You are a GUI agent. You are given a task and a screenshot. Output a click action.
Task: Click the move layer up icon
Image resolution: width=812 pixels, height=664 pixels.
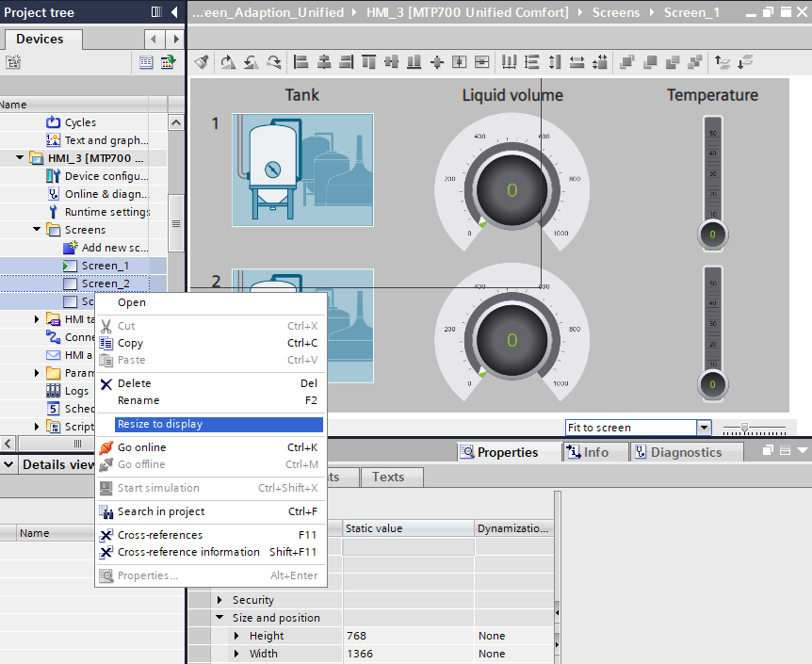tap(723, 62)
